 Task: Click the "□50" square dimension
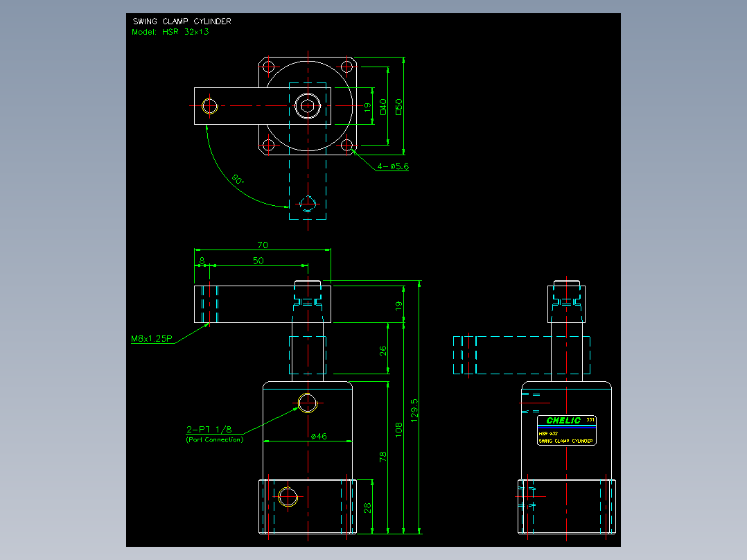coord(398,107)
